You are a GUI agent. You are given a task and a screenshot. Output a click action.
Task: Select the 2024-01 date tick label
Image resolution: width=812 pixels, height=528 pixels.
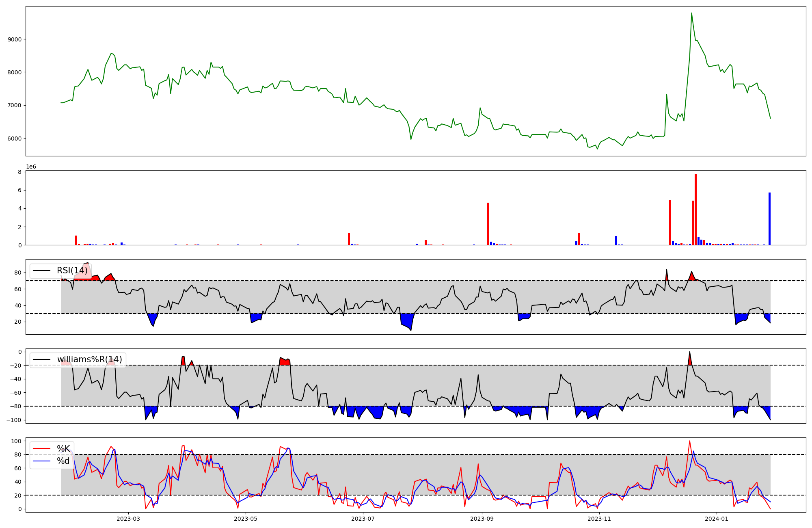click(x=716, y=519)
